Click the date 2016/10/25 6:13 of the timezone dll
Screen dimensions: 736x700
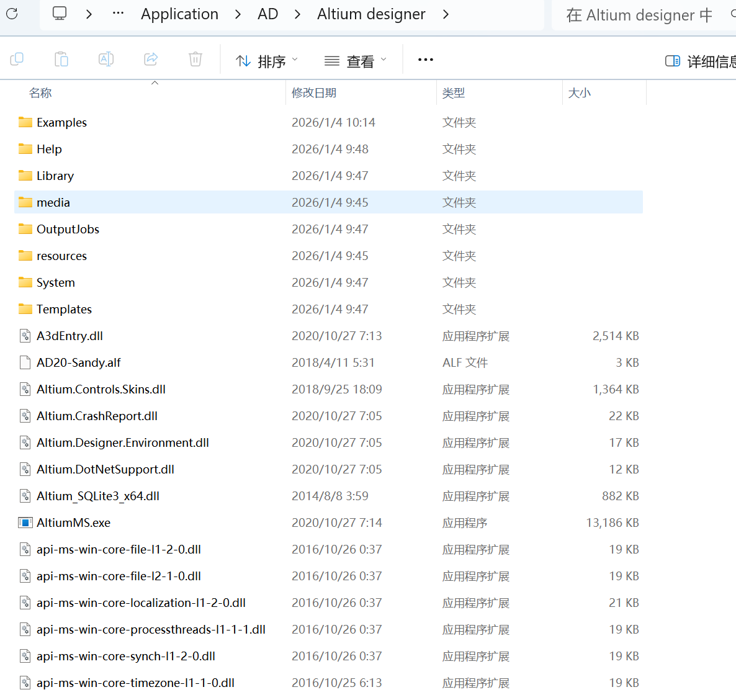(x=336, y=683)
